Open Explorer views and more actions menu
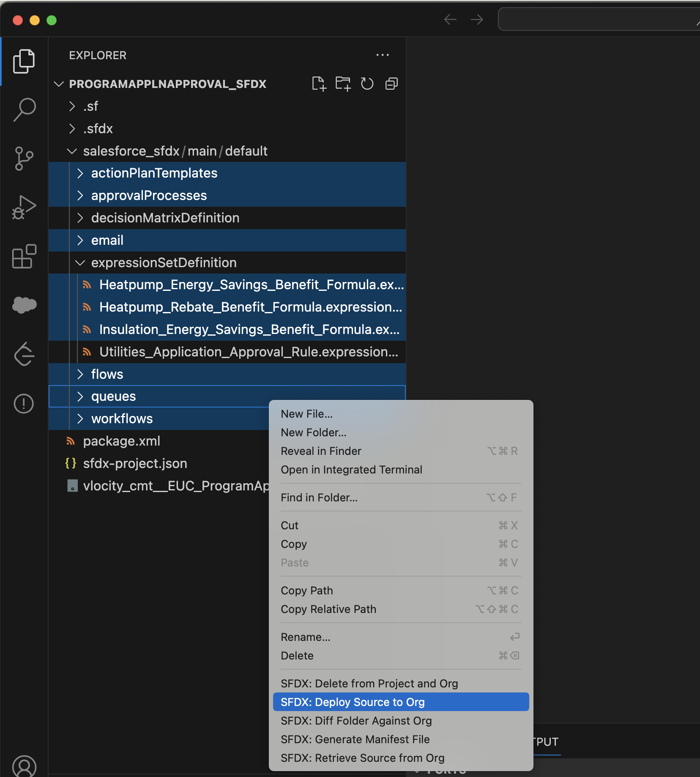The width and height of the screenshot is (700, 777). point(382,55)
